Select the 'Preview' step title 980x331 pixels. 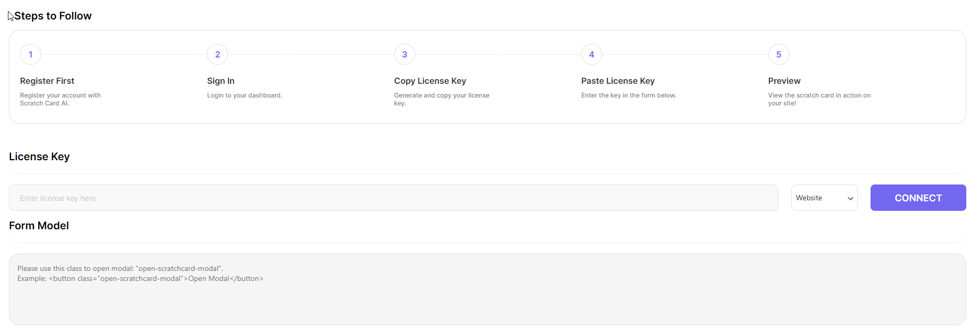[784, 81]
